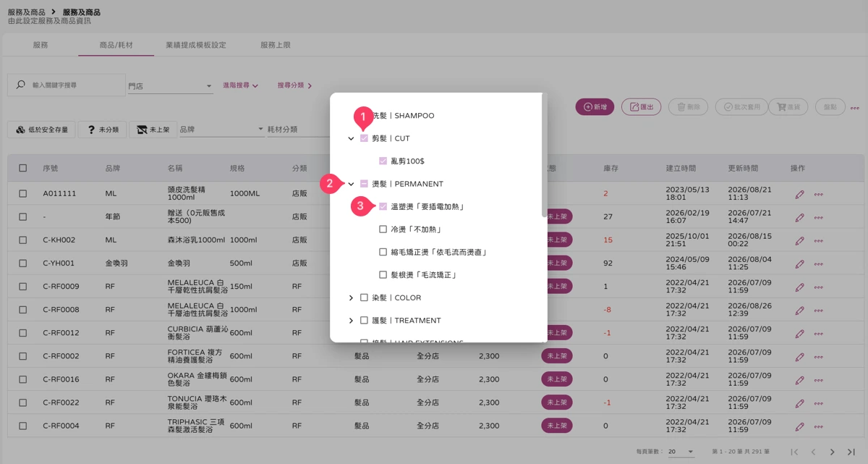Focus the keyword search input field

click(76, 85)
